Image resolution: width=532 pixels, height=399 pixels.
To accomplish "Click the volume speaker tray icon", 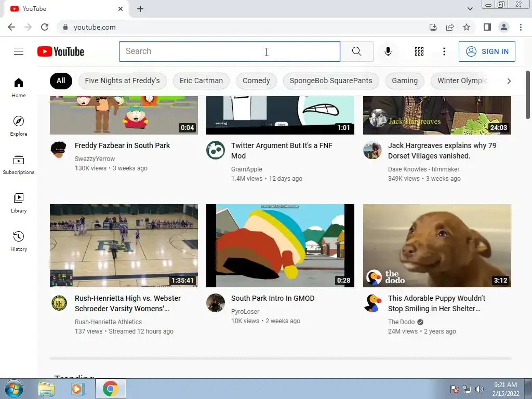I will pyautogui.click(x=479, y=389).
